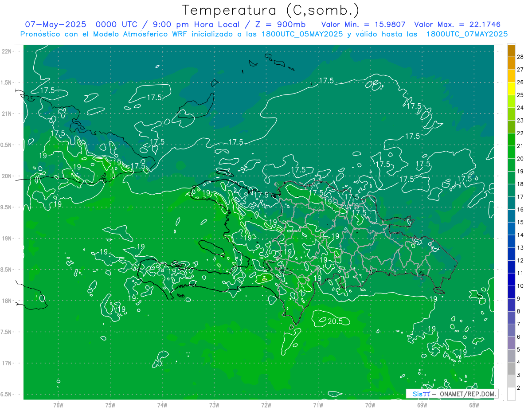Viewport: 532px width, 411px height.
Task: Click the title 'Temperatura (C,somb.)'
Action: (x=270, y=10)
